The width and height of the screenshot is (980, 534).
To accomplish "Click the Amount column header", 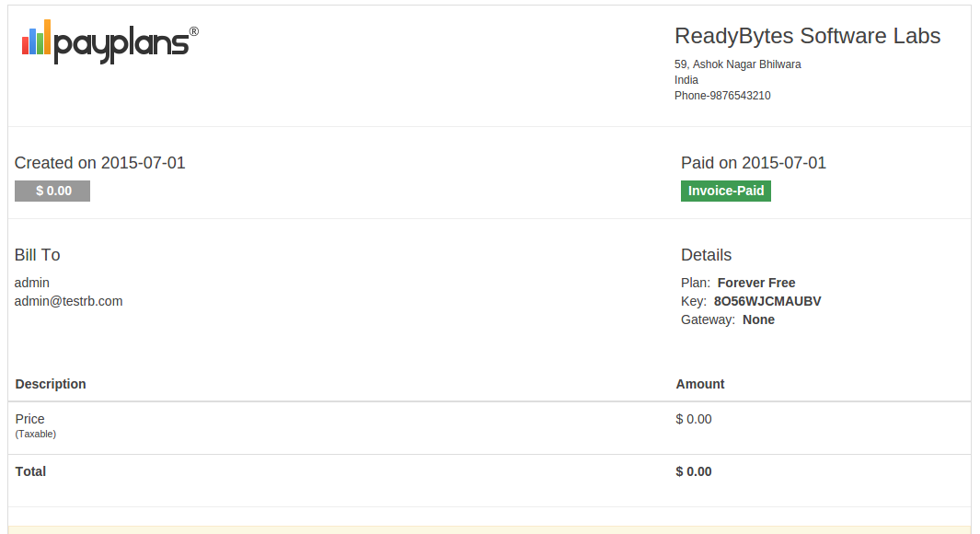I will [700, 384].
